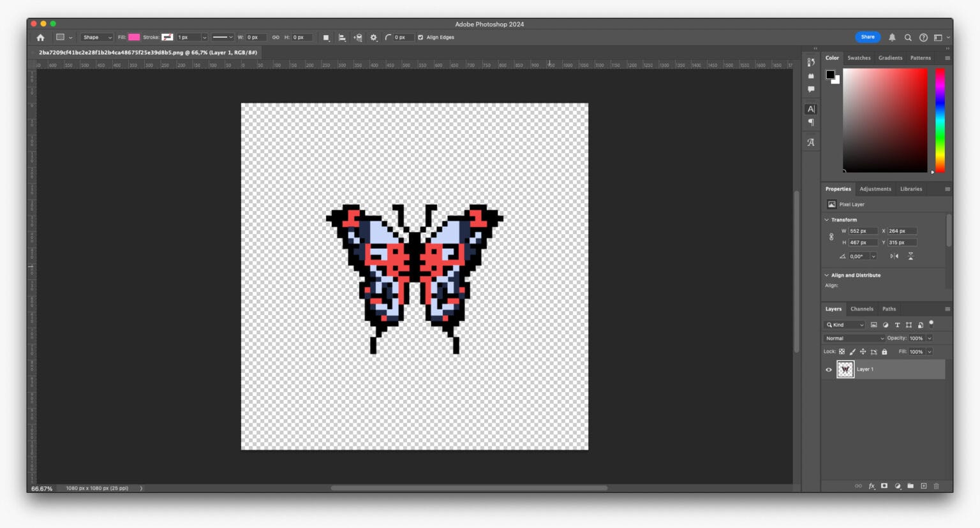Lock all properties of Layer 1
The height and width of the screenshot is (528, 980).
(884, 351)
